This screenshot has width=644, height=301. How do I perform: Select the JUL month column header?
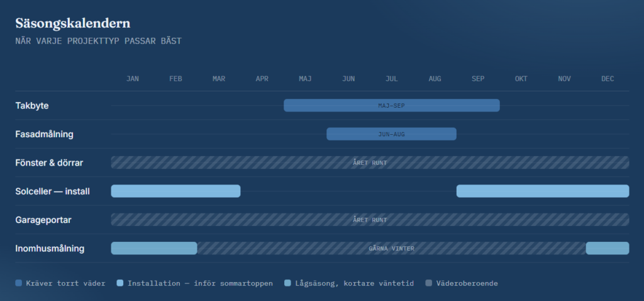click(x=391, y=79)
